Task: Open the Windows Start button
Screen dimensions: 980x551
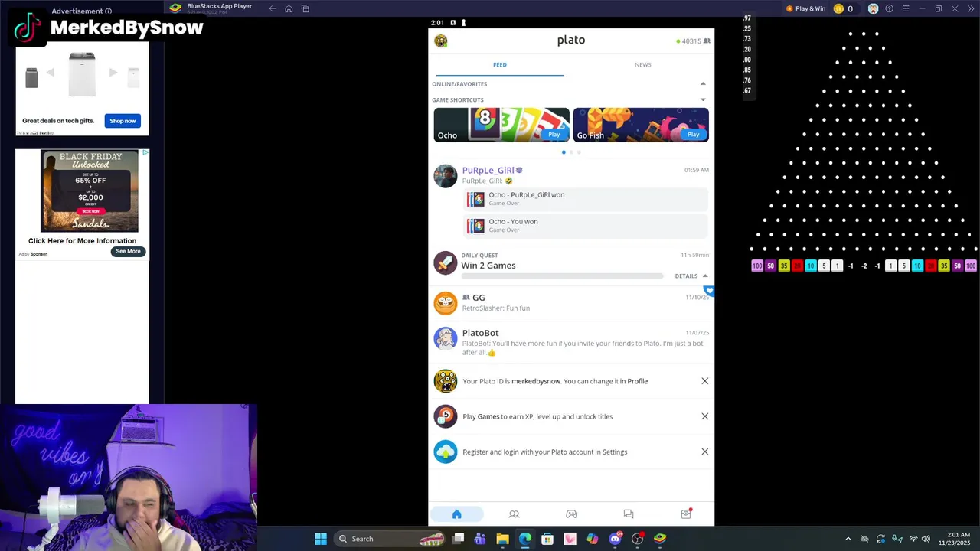Action: click(x=321, y=539)
